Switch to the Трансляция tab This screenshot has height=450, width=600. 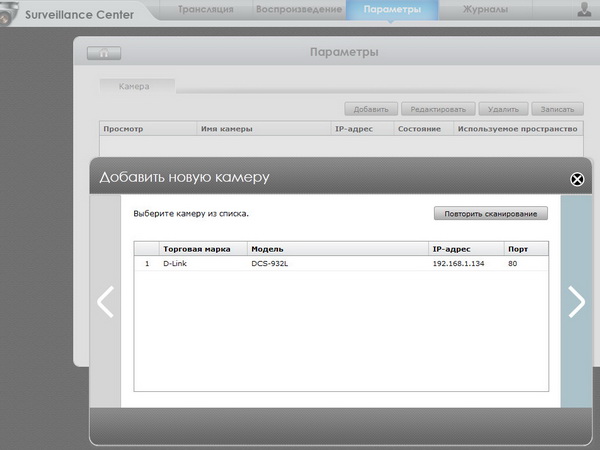206,10
